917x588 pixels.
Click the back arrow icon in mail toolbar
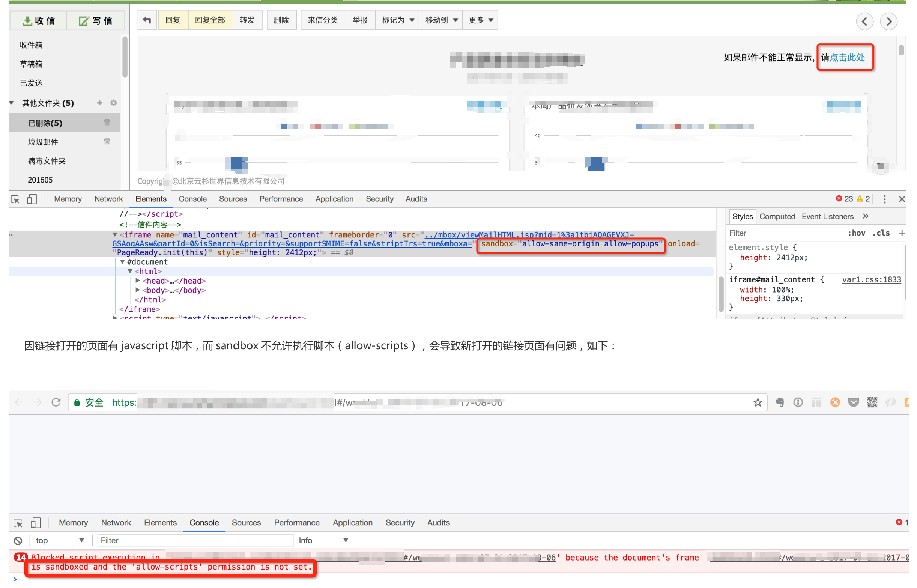pos(147,20)
